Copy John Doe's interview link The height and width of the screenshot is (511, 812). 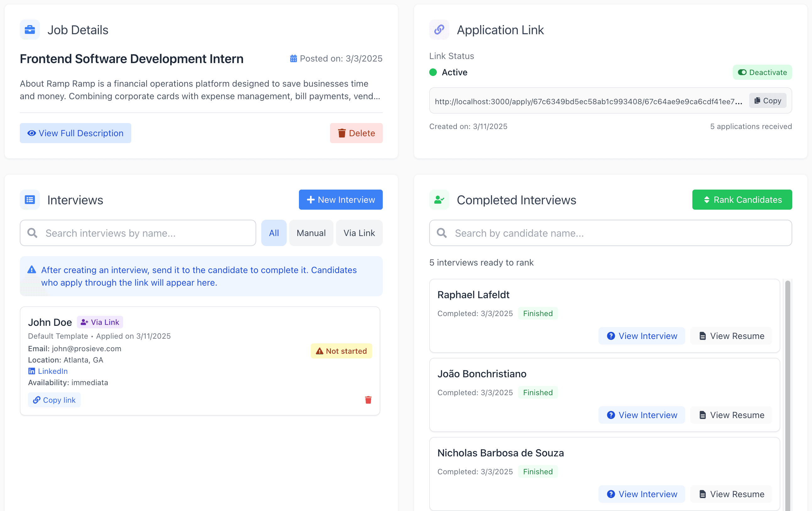pos(54,400)
